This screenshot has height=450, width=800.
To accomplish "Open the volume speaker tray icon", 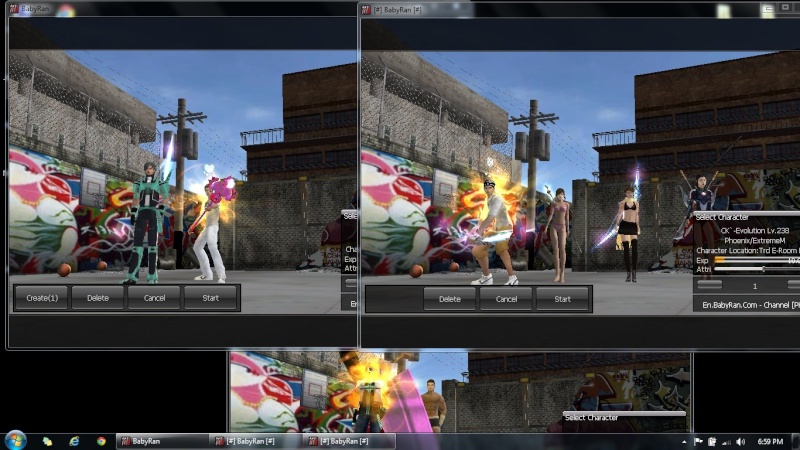I will (x=741, y=442).
